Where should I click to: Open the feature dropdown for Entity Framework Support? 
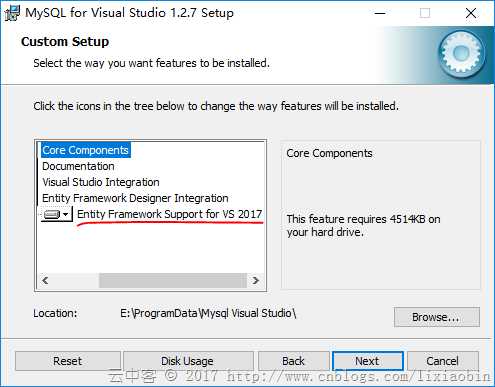pyautogui.click(x=57, y=214)
